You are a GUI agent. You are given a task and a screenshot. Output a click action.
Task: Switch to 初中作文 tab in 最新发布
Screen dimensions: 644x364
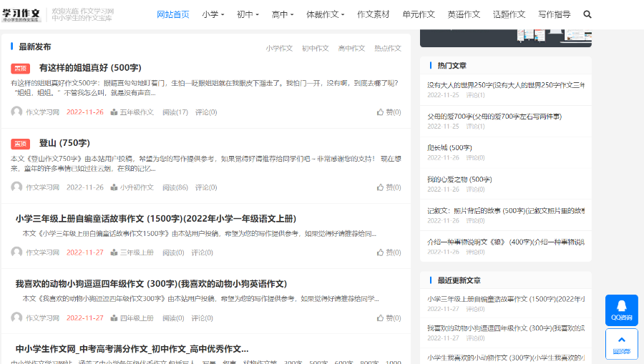pyautogui.click(x=315, y=49)
